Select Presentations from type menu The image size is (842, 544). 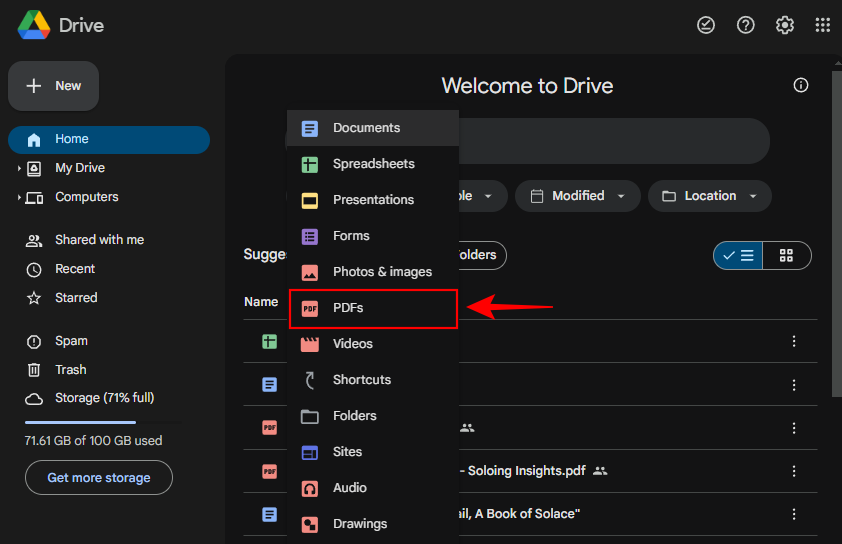pos(373,200)
